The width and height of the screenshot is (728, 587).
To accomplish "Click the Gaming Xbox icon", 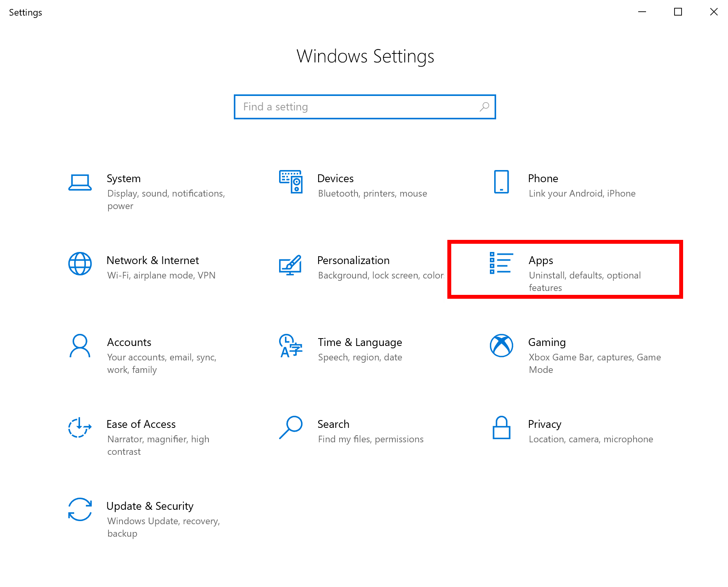I will tap(502, 346).
